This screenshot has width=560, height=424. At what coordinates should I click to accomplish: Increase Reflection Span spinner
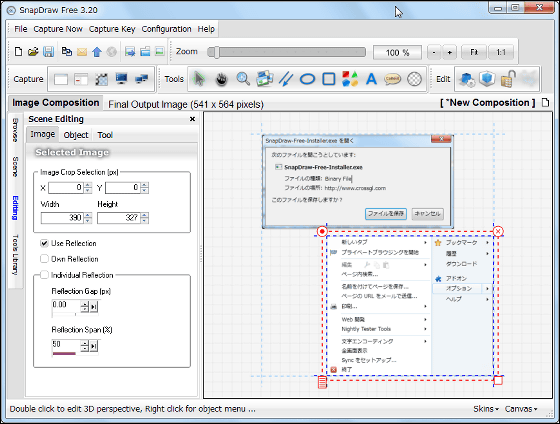point(84,344)
